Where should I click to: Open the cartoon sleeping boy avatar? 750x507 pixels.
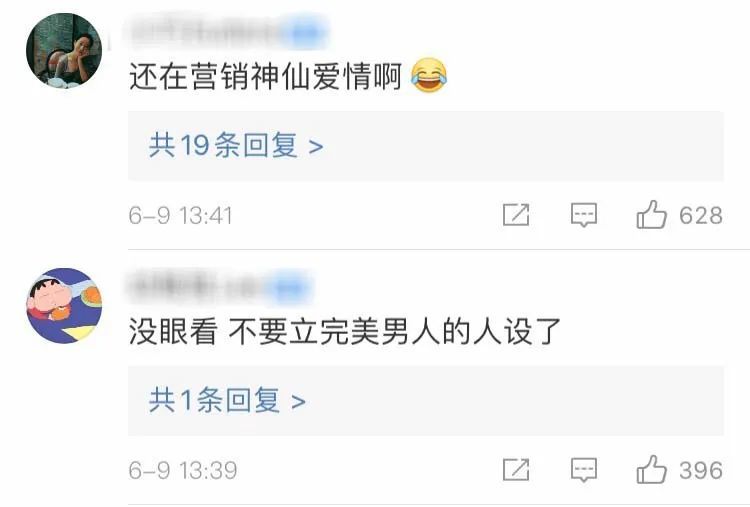click(x=64, y=306)
